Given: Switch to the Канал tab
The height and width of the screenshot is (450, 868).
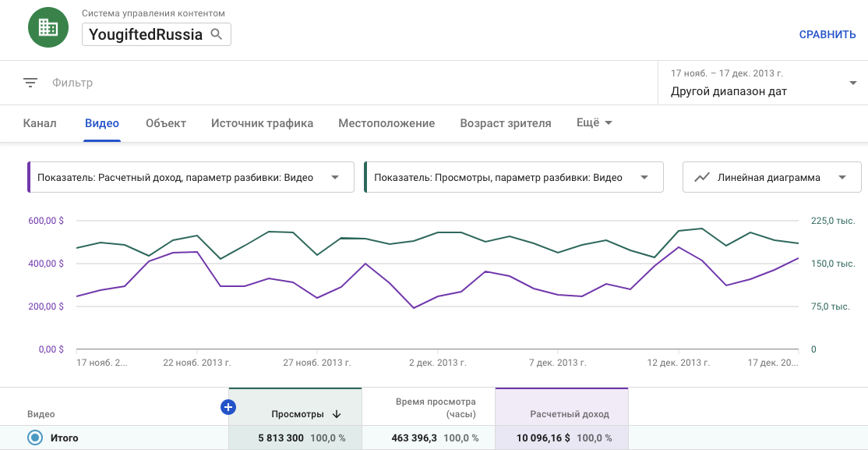Looking at the screenshot, I should (x=39, y=122).
